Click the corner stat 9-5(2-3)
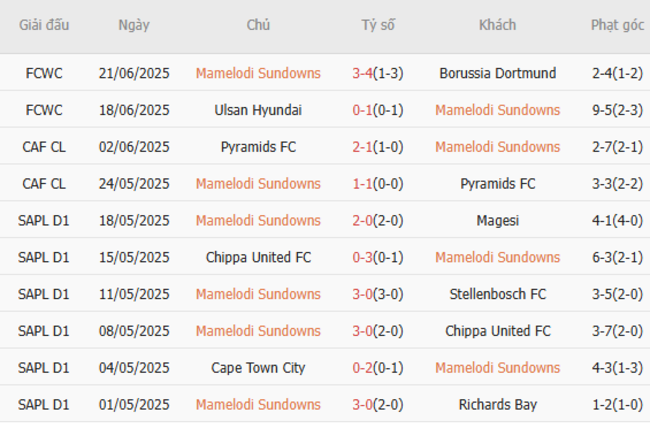The height and width of the screenshot is (428, 650). click(x=616, y=110)
